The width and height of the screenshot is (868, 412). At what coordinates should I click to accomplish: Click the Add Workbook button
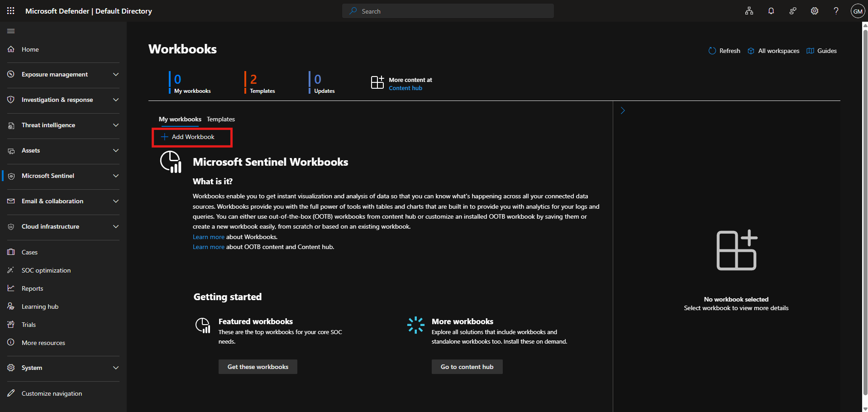pos(188,137)
